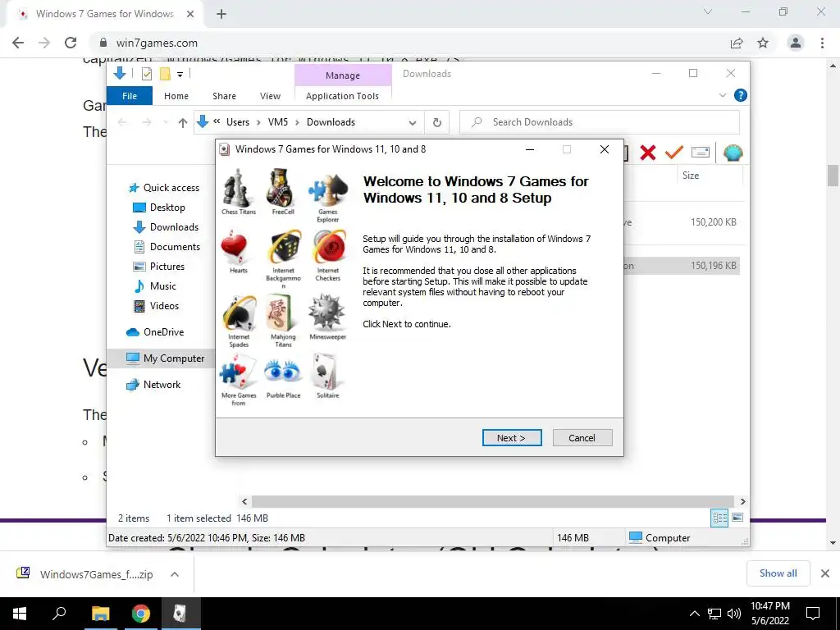This screenshot has height=630, width=840.
Task: Show hidden system tray icons
Action: [694, 614]
